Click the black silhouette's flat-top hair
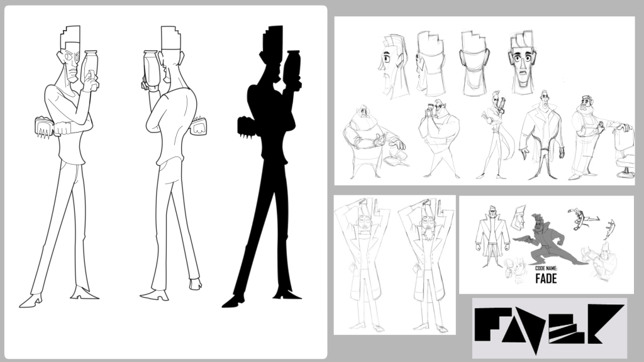Image resolution: width=644 pixels, height=362 pixels. (272, 39)
